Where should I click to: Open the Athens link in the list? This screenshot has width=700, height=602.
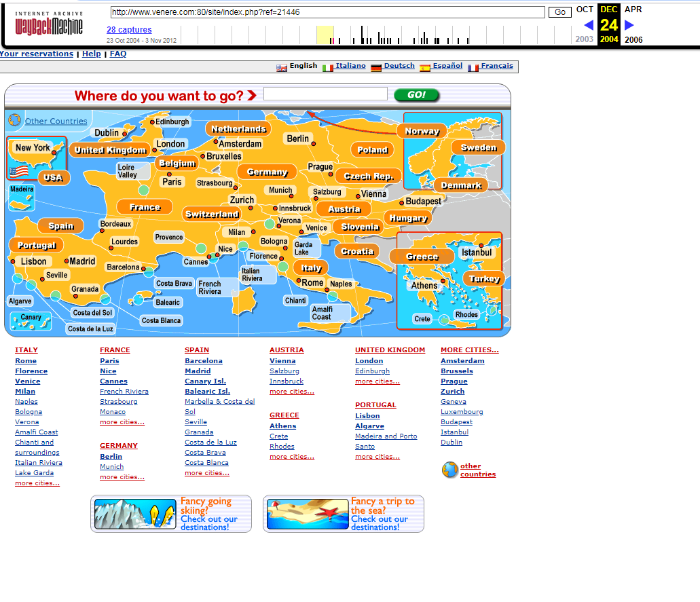click(x=282, y=426)
